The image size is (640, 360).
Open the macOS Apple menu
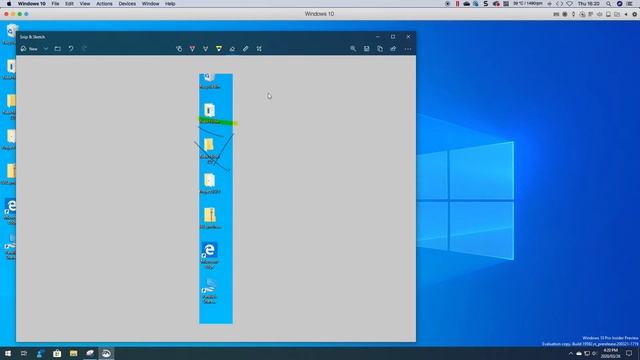pos(9,4)
